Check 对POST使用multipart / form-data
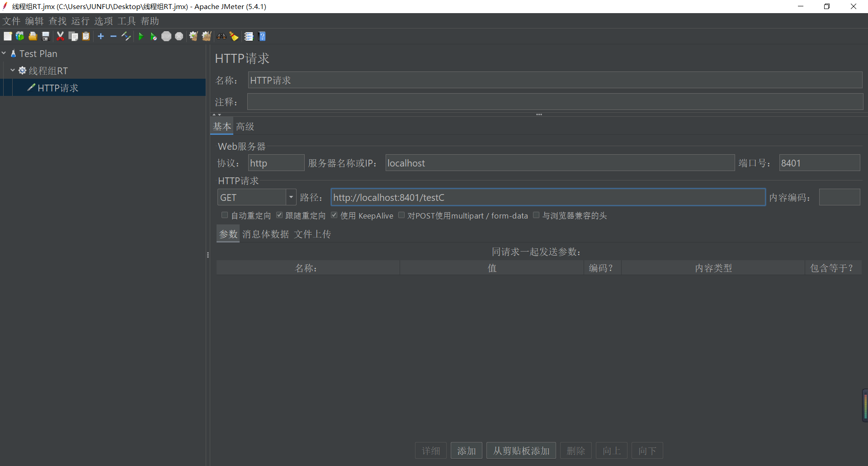Viewport: 868px width, 466px height. (x=401, y=215)
